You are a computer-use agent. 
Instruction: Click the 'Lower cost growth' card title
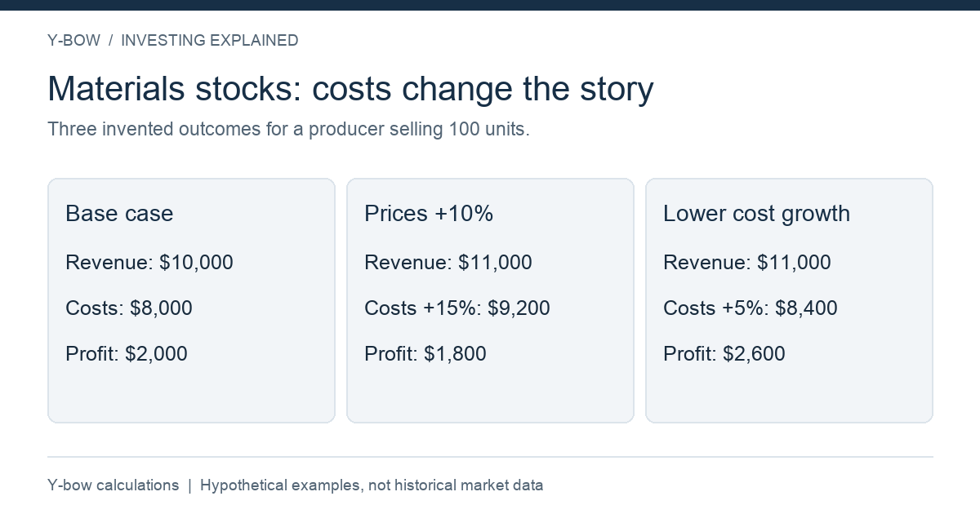[x=757, y=214]
